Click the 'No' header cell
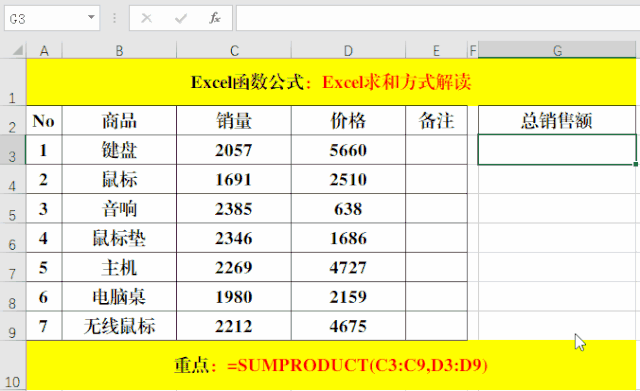 pos(44,120)
